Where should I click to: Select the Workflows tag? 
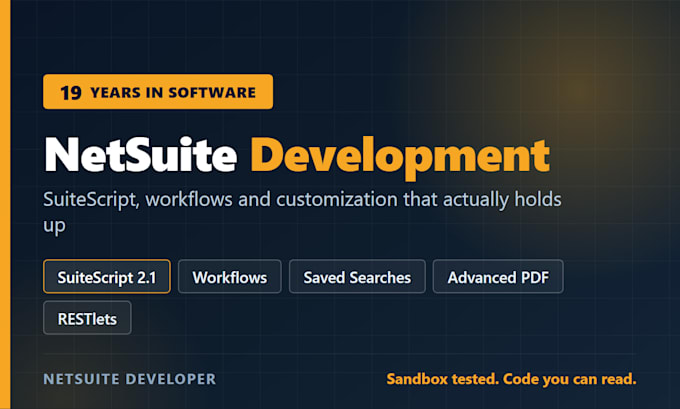click(x=230, y=277)
